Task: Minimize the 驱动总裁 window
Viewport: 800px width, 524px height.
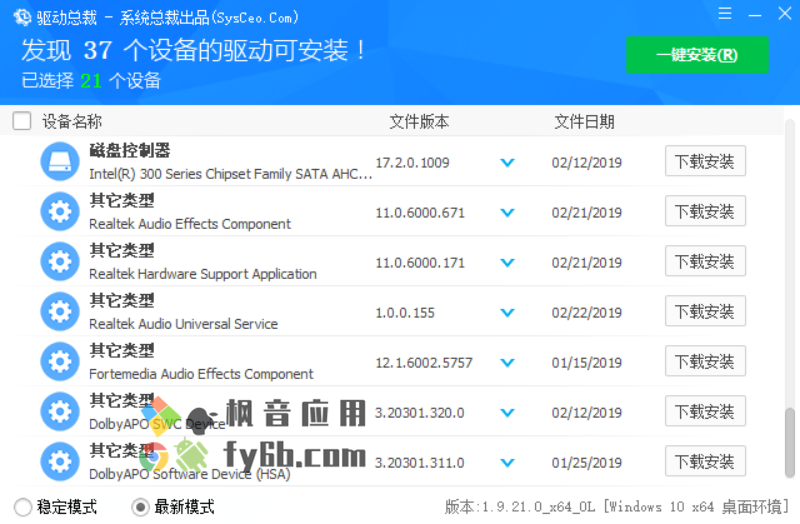Action: [755, 16]
